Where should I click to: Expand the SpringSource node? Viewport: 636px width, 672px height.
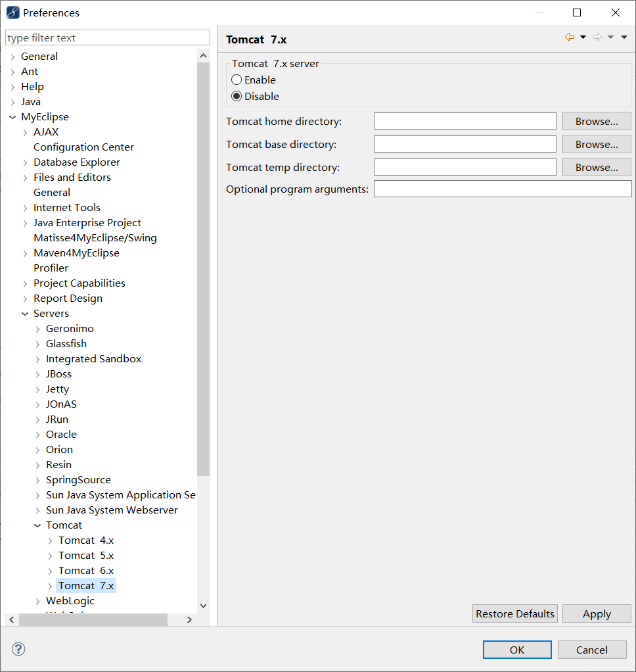pyautogui.click(x=37, y=481)
